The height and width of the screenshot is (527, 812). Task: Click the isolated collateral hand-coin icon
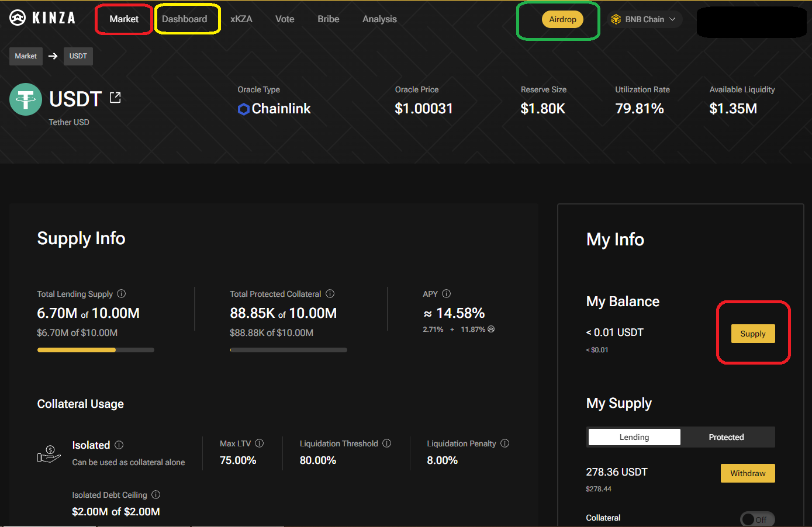click(x=49, y=453)
